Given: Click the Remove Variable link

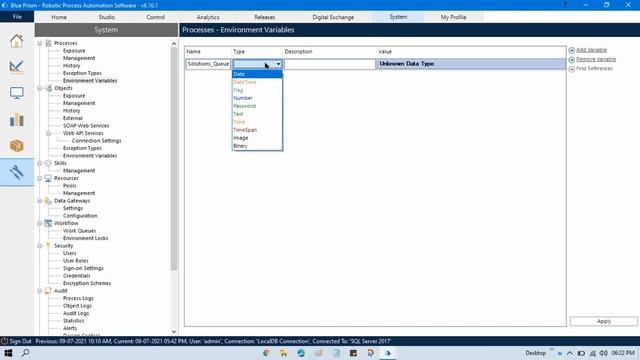Looking at the screenshot, I should (596, 59).
